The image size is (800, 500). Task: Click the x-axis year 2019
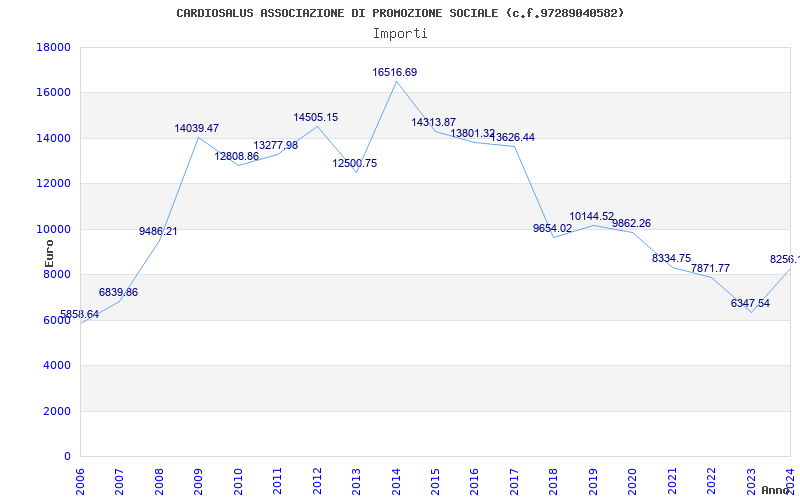(x=593, y=480)
